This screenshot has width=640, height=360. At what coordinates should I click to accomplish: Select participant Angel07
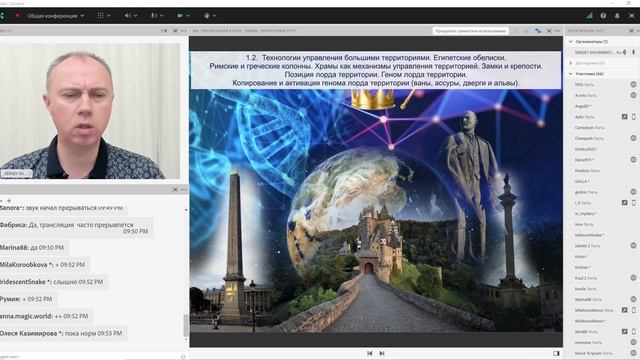point(583,106)
